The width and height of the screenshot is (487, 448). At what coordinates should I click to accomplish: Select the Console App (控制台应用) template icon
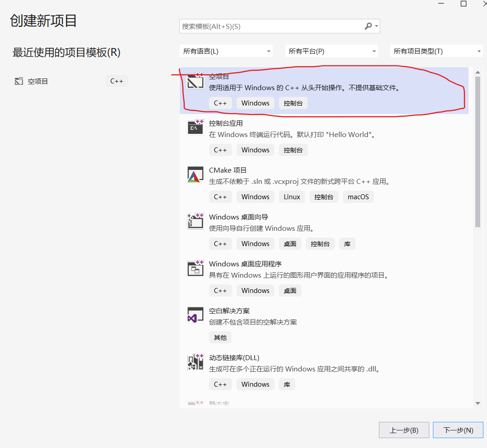click(196, 127)
